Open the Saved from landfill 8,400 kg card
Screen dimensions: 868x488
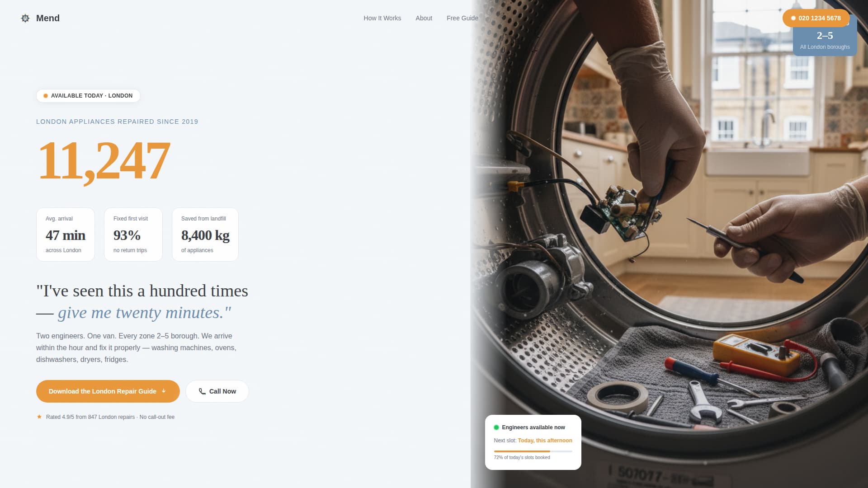coord(205,235)
